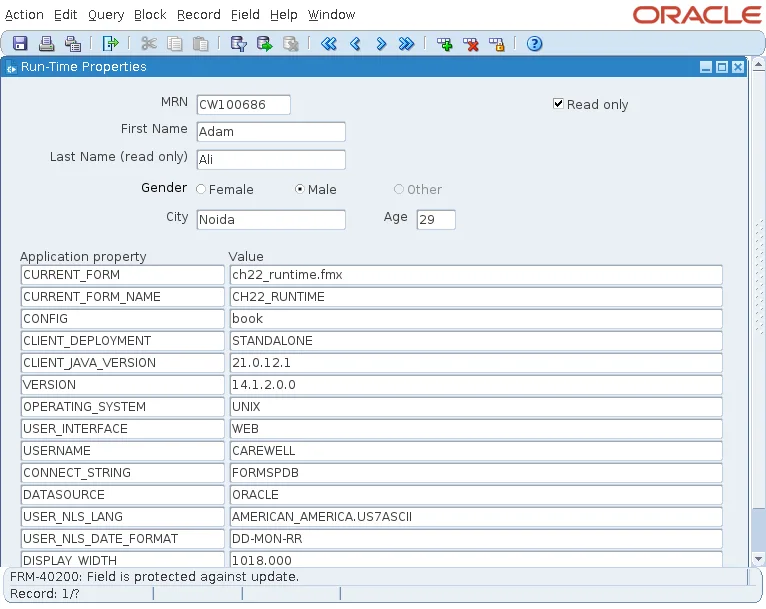Click the CH22_RUNTIME value cell
Screen dimensions: 766x609
tap(476, 297)
